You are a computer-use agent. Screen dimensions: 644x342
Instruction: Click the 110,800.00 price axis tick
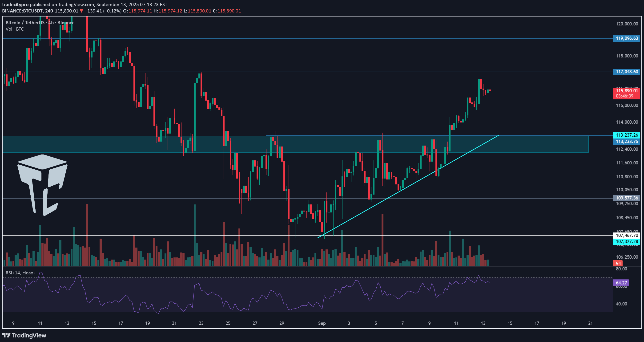pyautogui.click(x=627, y=177)
